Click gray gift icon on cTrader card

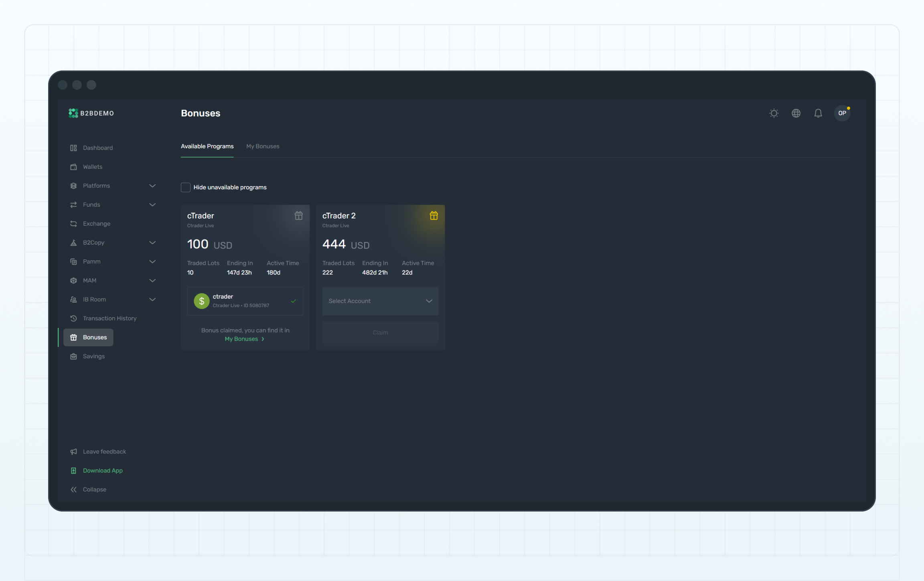(x=298, y=216)
